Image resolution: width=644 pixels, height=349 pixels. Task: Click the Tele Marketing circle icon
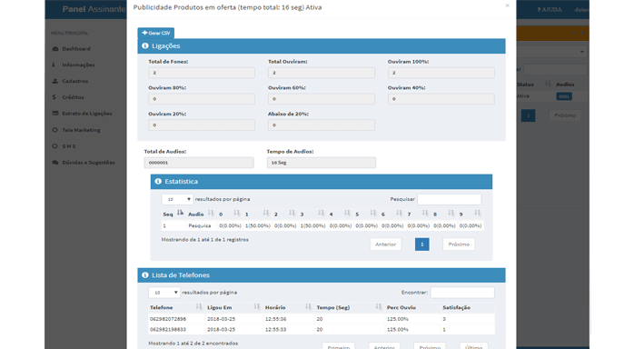pos(55,130)
